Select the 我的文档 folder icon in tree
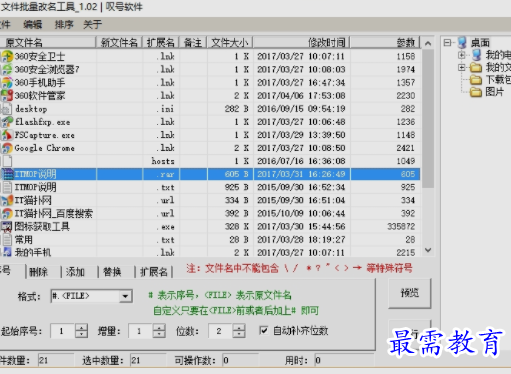Screen dimensions: 511x374 (476, 68)
